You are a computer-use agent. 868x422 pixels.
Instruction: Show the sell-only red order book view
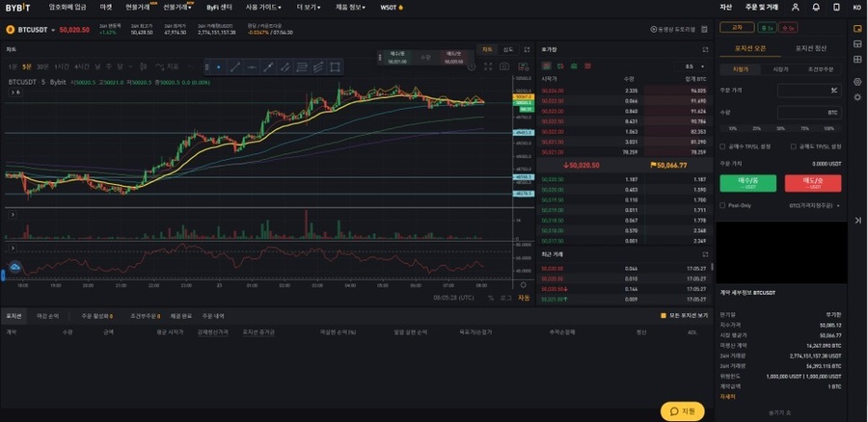click(587, 66)
